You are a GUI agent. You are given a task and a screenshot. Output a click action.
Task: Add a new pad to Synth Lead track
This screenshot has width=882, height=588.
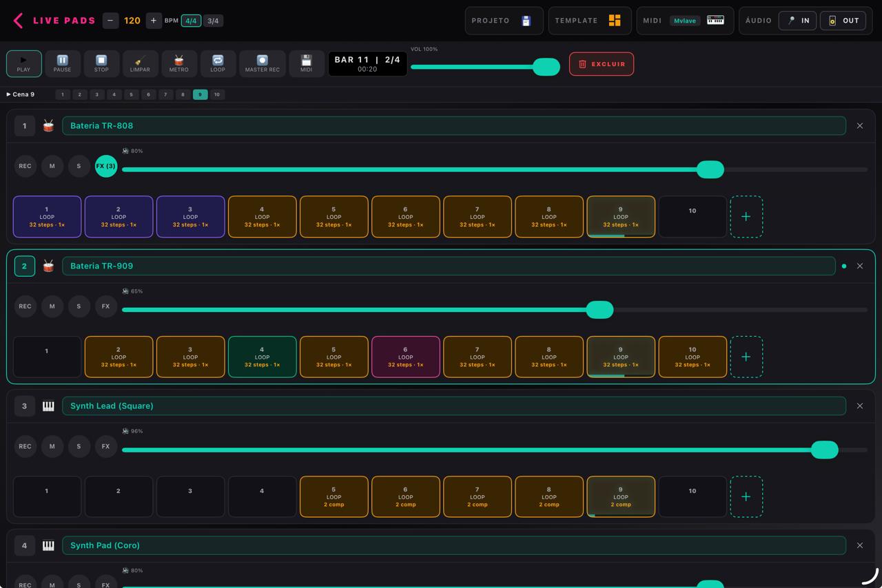(x=746, y=496)
